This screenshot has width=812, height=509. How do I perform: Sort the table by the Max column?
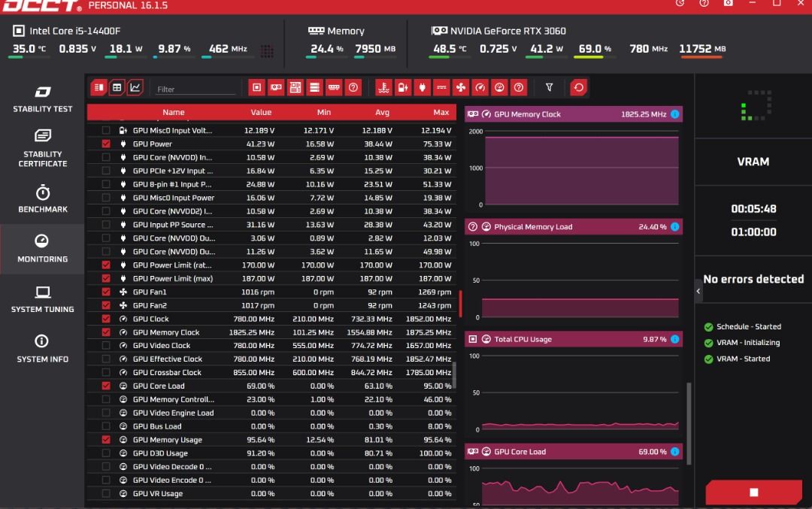[x=441, y=112]
